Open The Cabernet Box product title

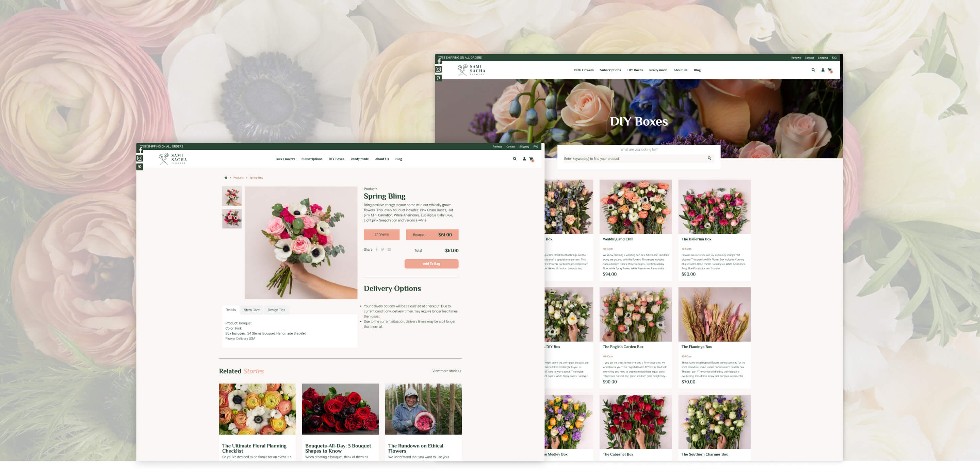point(618,455)
